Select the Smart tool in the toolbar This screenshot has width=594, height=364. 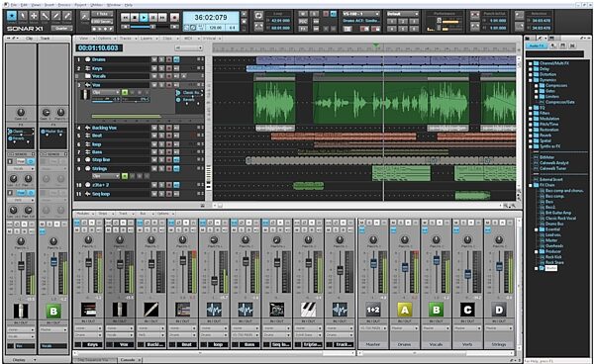12,16
